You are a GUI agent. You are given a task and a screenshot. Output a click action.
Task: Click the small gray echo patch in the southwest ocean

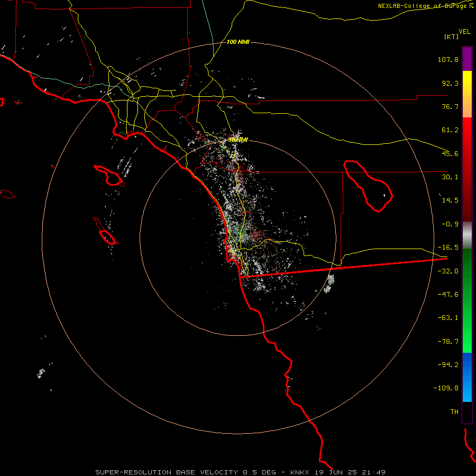tap(41, 373)
